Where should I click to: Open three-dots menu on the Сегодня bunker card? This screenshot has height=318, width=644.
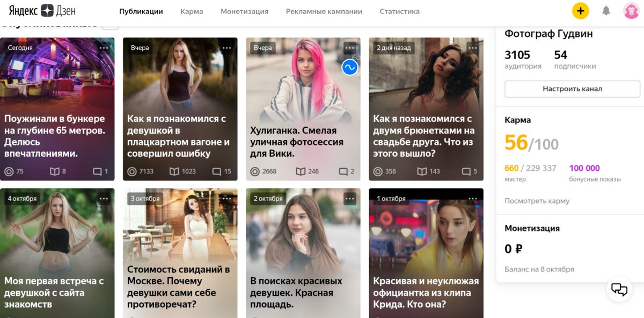coord(104,48)
